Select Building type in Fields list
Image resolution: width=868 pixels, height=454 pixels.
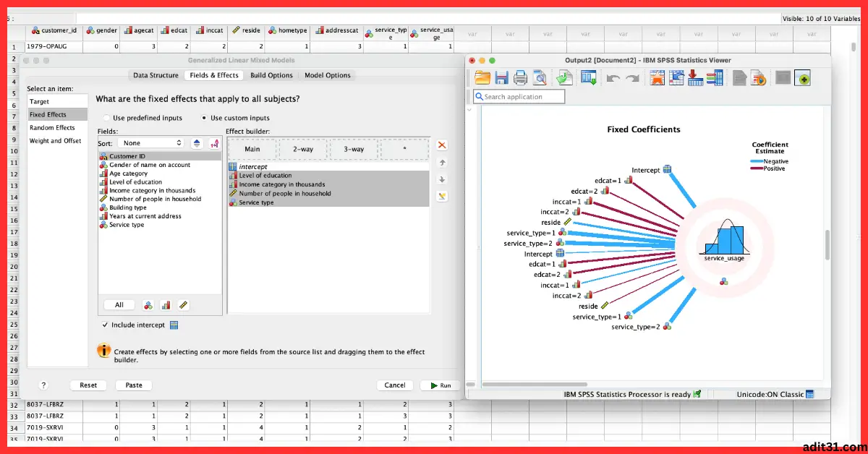(160, 207)
